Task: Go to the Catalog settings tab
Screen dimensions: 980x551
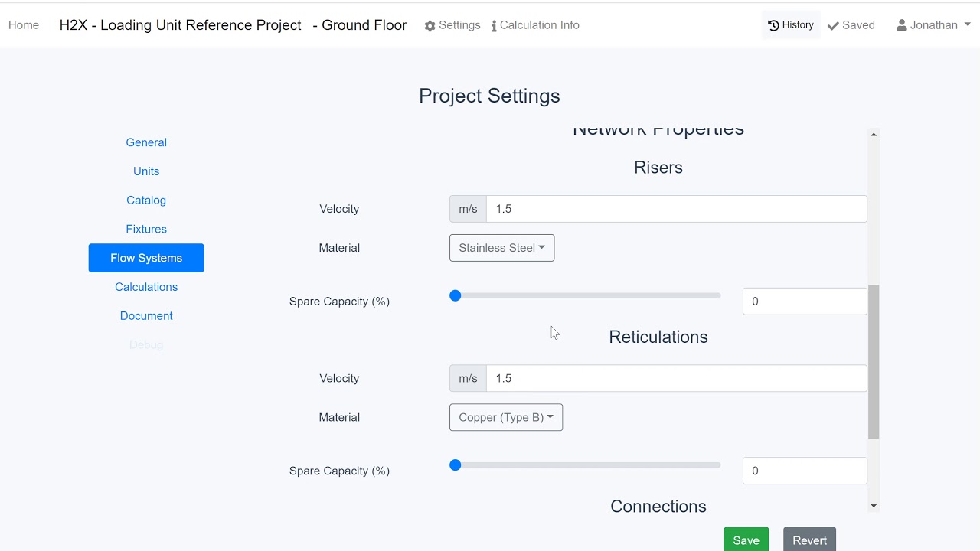Action: point(146,201)
